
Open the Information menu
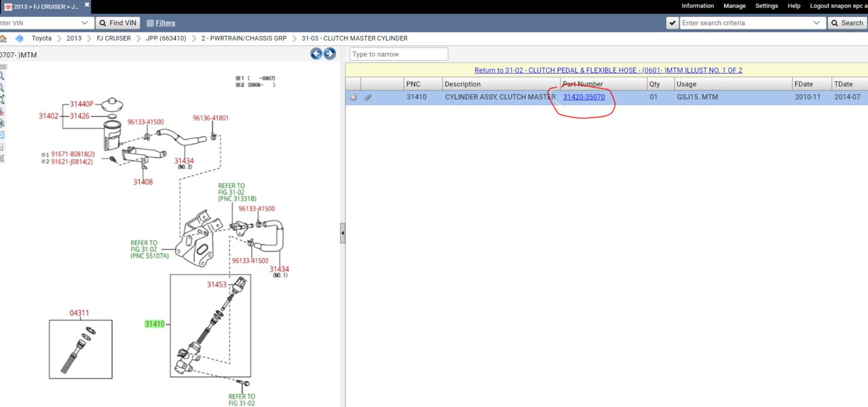(x=698, y=5)
